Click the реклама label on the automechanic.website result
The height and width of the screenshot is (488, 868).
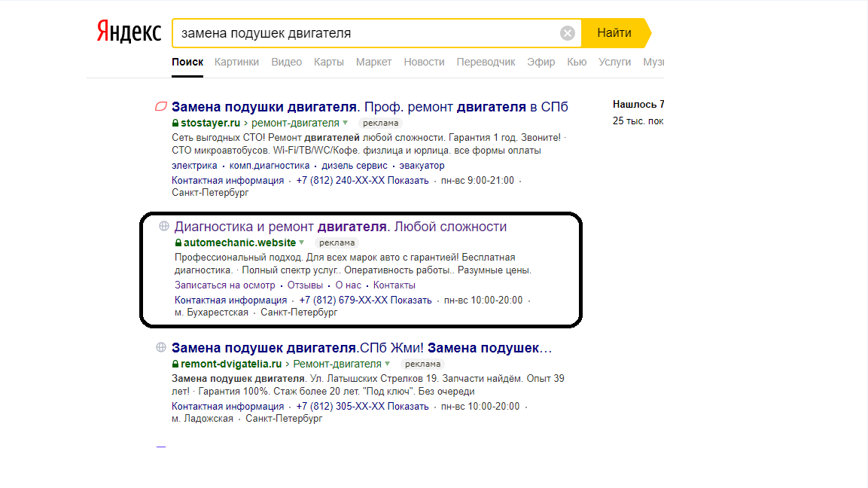click(337, 242)
